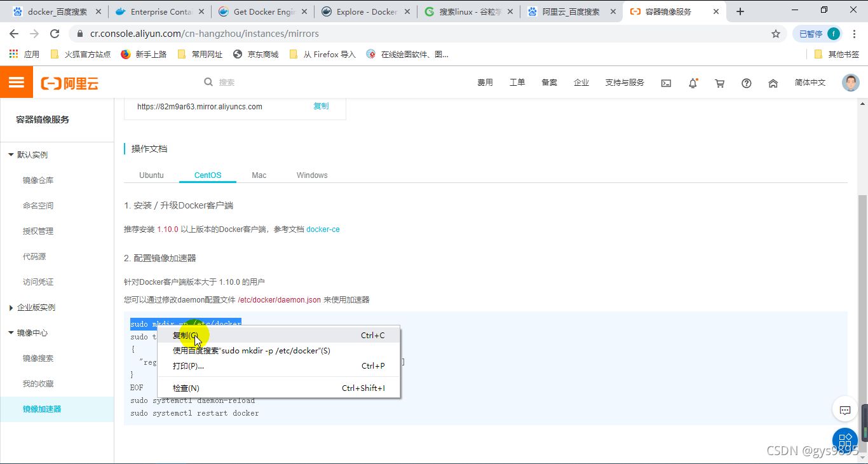The image size is (868, 464).
Task: Open the blue quick-tools floating button
Action: pyautogui.click(x=845, y=440)
